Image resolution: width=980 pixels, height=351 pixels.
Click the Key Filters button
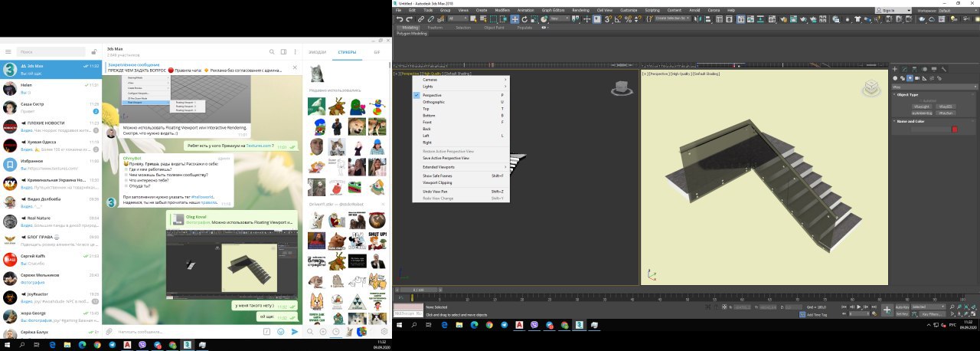pos(931,313)
